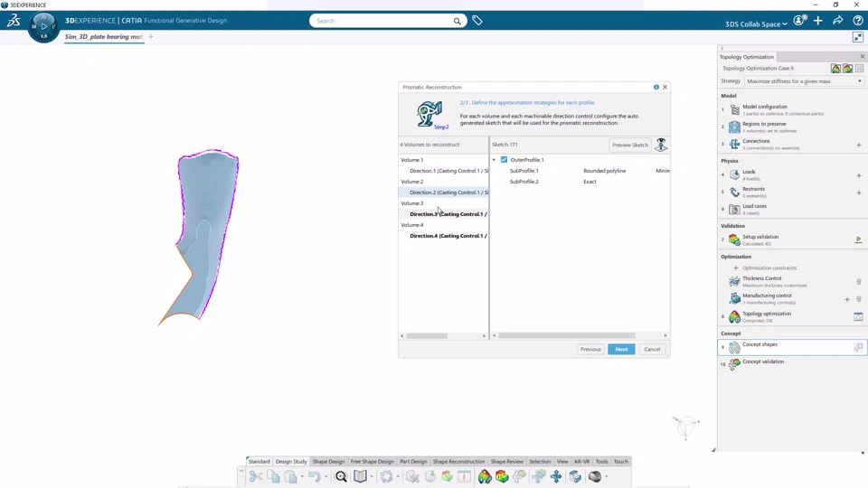Click the update cycle icon in toolbar

(x=386, y=476)
